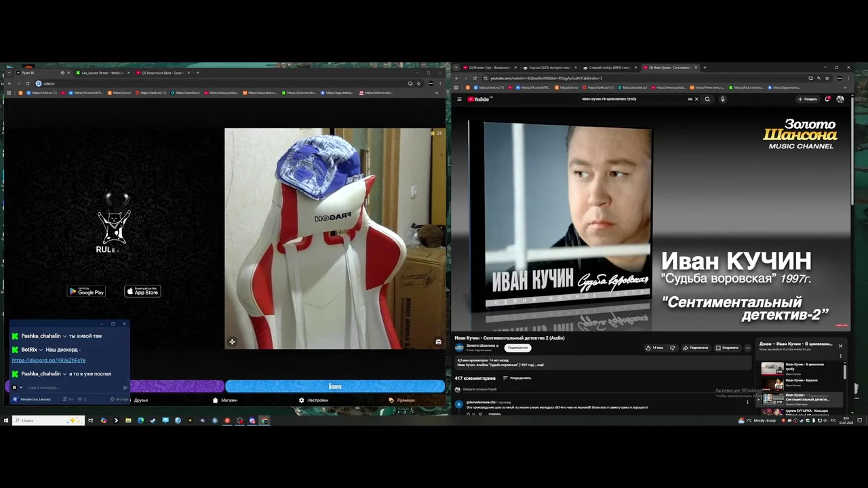The height and width of the screenshot is (488, 868).
Task: Click the blue next button on rulet.tv
Action: (335, 386)
